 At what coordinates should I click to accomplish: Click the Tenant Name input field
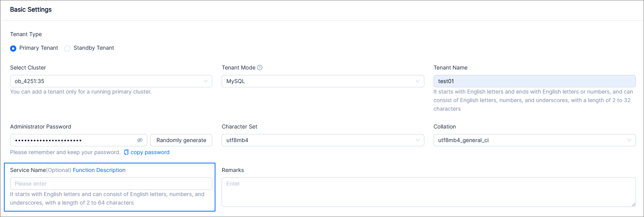tap(534, 81)
